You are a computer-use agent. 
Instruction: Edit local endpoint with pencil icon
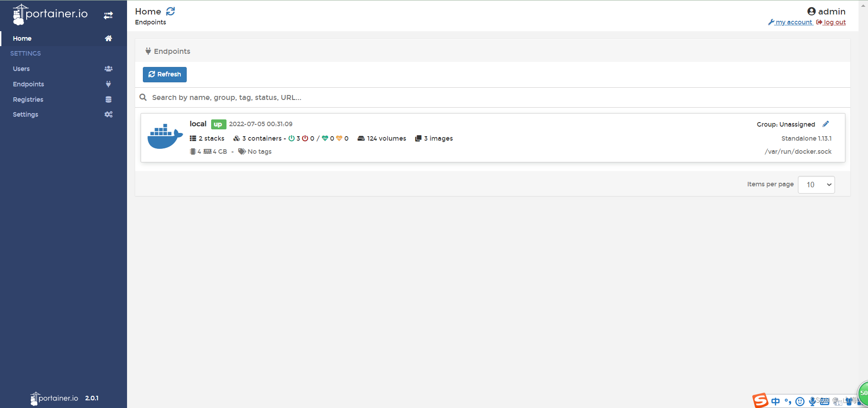click(x=826, y=124)
